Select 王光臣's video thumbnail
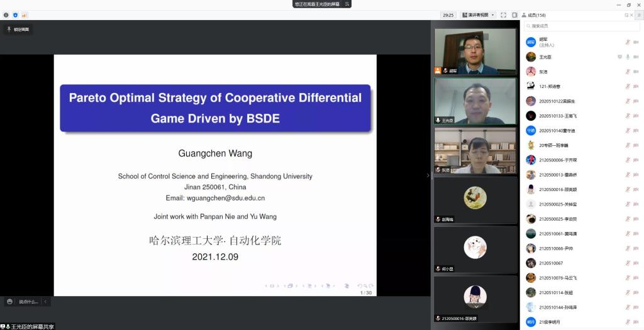 click(x=475, y=101)
